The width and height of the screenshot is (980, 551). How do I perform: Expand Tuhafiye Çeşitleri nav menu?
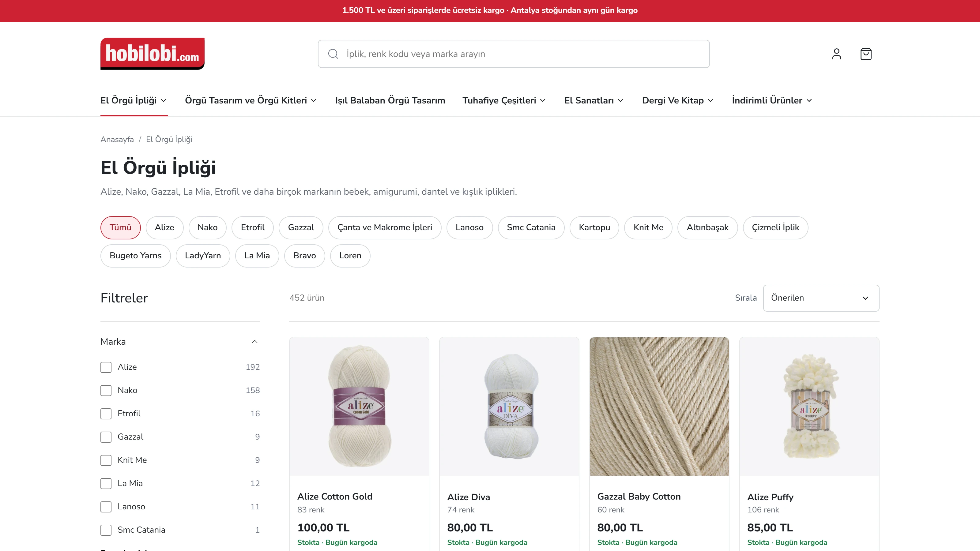504,100
